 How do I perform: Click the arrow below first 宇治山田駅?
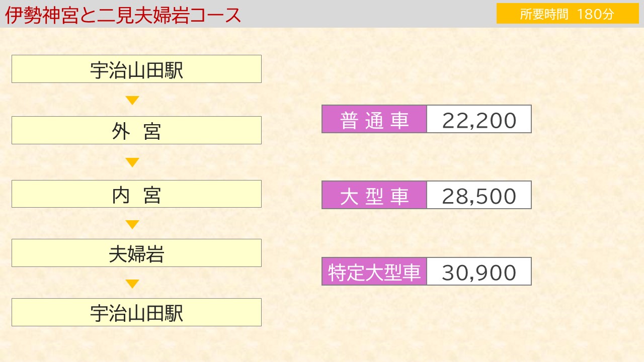pyautogui.click(x=132, y=100)
